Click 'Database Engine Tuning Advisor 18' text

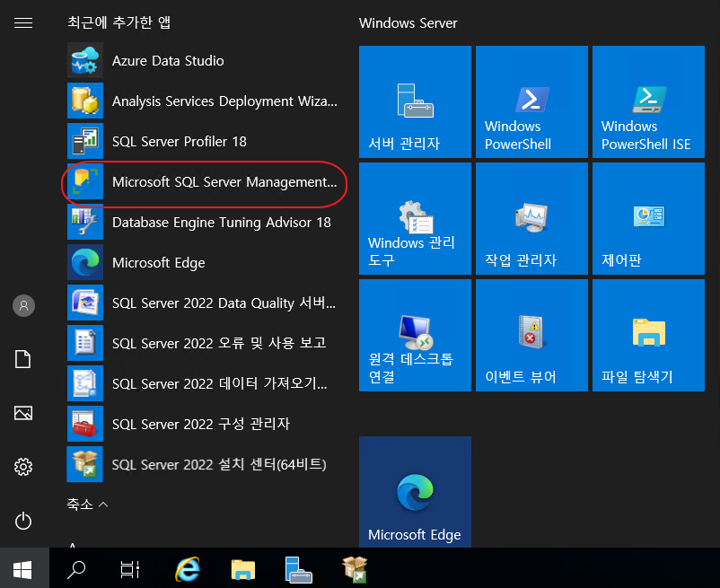222,223
